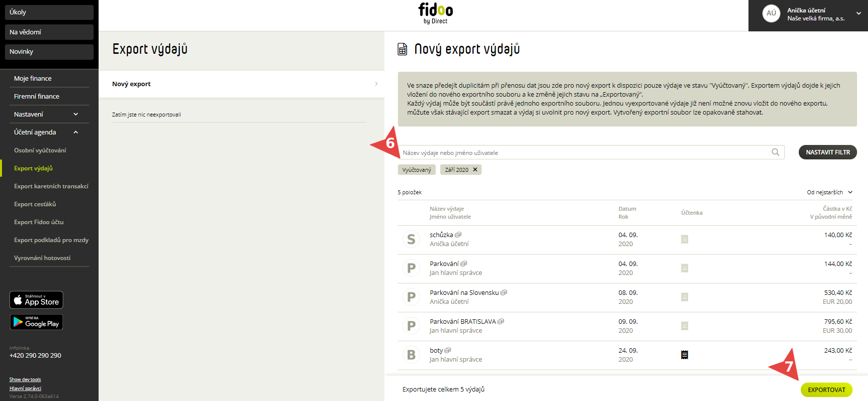Open the user account dropdown arrow
This screenshot has height=401, width=868.
pyautogui.click(x=859, y=13)
